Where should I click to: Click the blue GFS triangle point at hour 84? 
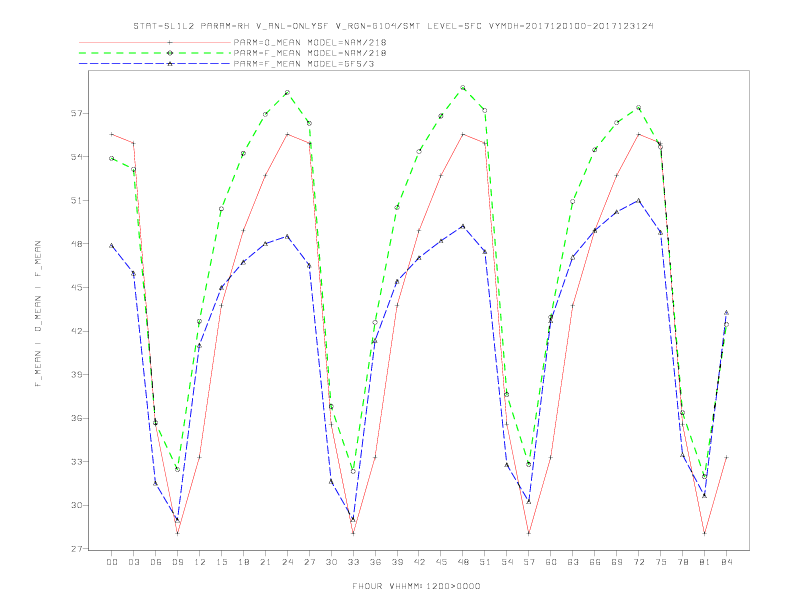pos(726,313)
